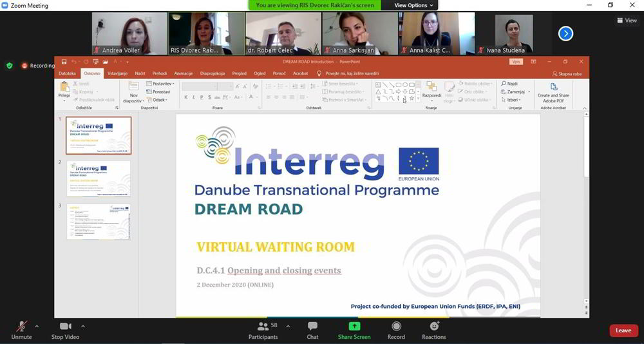Screen dimensions: 644x344
Task: Click Skupna raba share button
Action: tap(567, 73)
